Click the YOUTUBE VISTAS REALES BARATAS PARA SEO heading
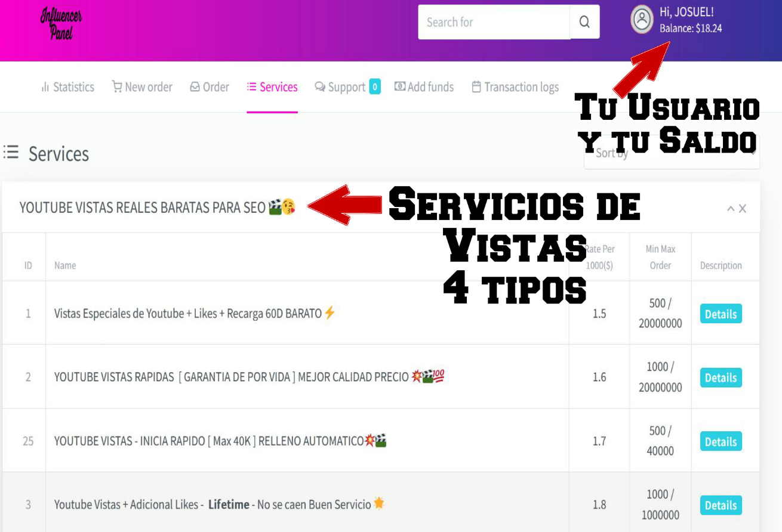Image resolution: width=782 pixels, height=532 pixels. click(158, 208)
